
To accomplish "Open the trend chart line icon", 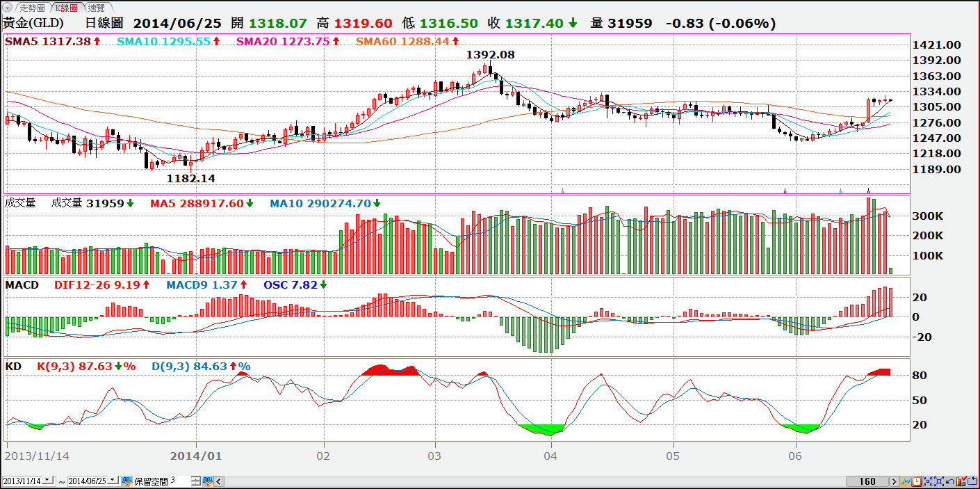I will click(x=906, y=481).
